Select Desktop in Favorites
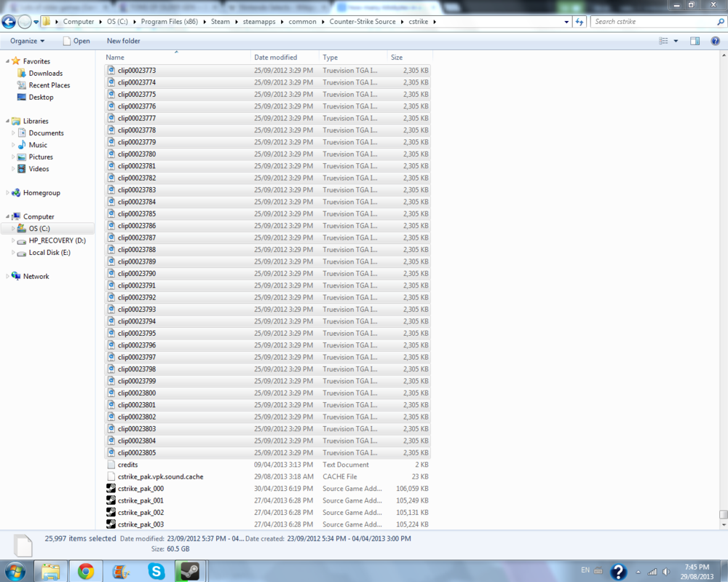 [41, 97]
